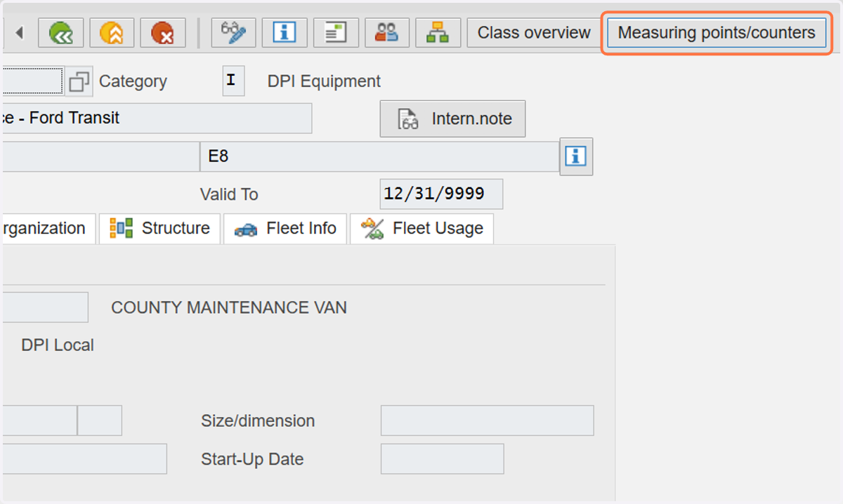843x504 pixels.
Task: Click the field containing E8
Action: pos(379,156)
